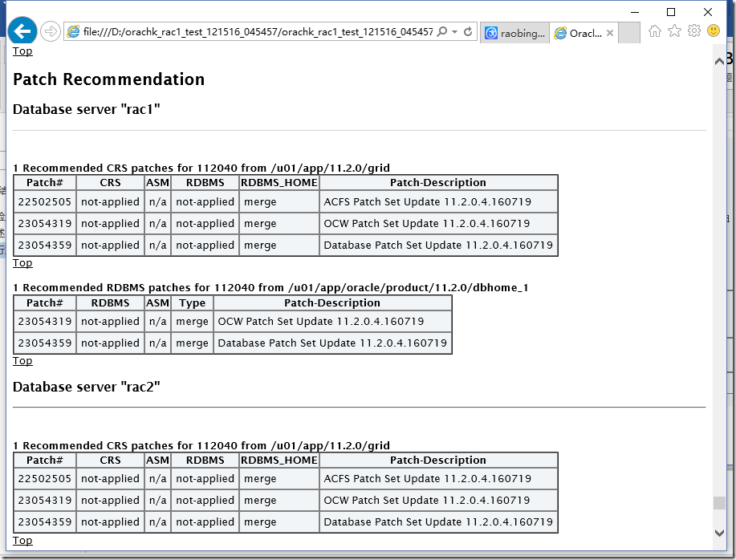Click the Top link below rac2 CRS table
This screenshot has height=560, width=736.
(22, 541)
